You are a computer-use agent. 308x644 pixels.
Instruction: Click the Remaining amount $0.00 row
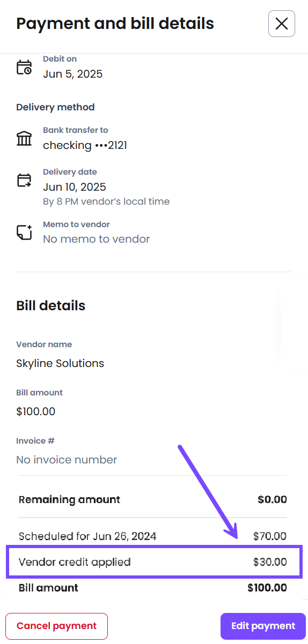click(x=153, y=500)
